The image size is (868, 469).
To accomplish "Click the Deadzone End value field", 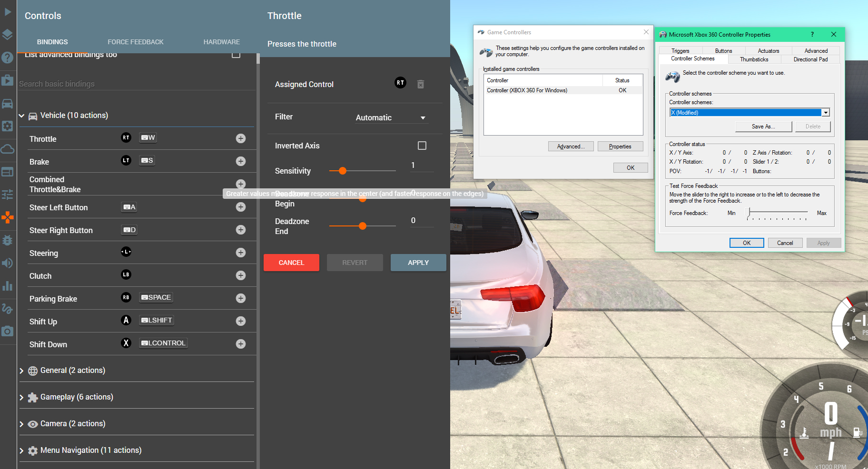I will click(x=422, y=221).
